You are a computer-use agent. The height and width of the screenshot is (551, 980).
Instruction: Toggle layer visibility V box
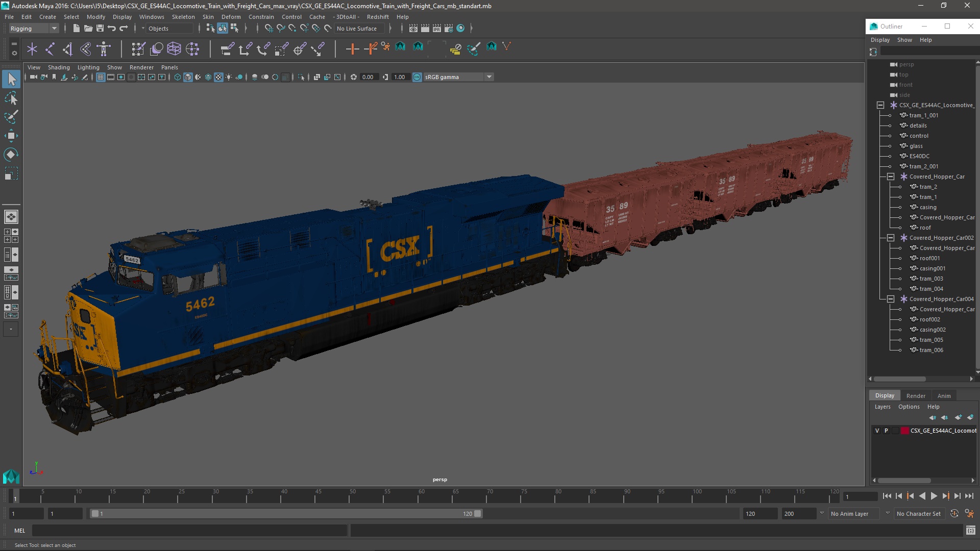pyautogui.click(x=877, y=431)
